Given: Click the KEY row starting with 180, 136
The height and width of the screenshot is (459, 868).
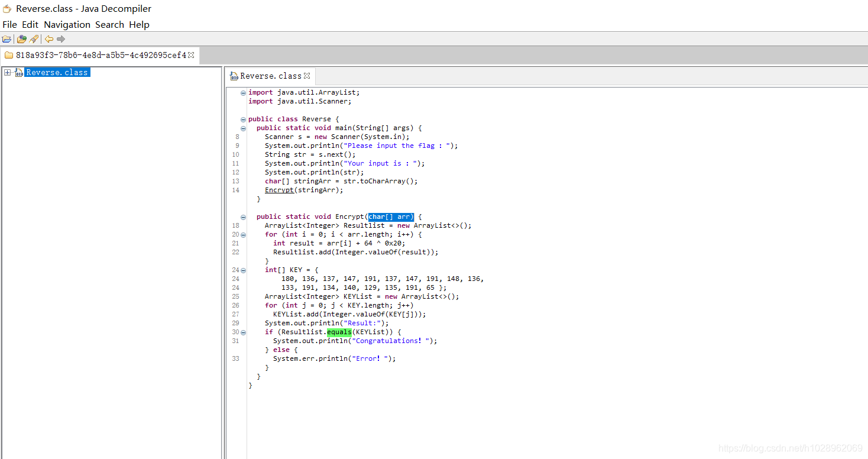Looking at the screenshot, I should 383,279.
